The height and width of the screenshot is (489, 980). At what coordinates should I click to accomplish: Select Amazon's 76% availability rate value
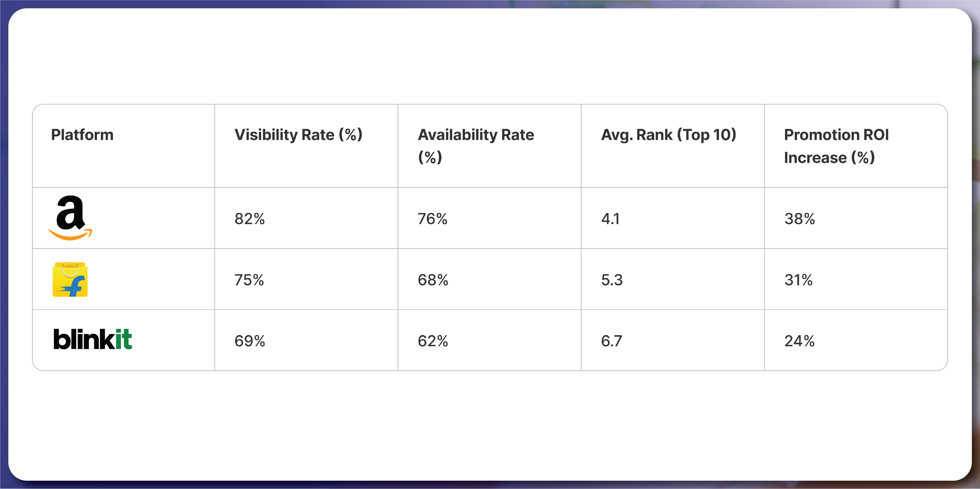pos(432,219)
